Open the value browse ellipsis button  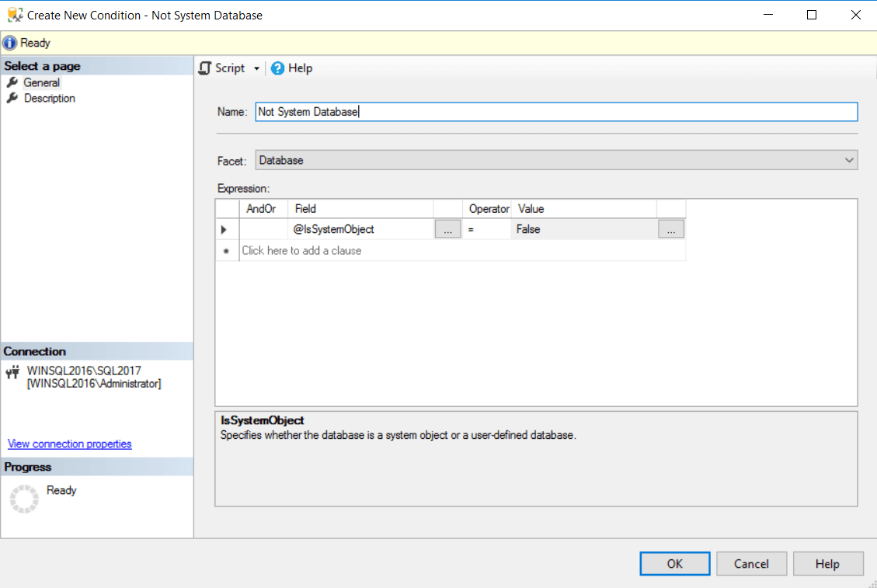tap(671, 229)
